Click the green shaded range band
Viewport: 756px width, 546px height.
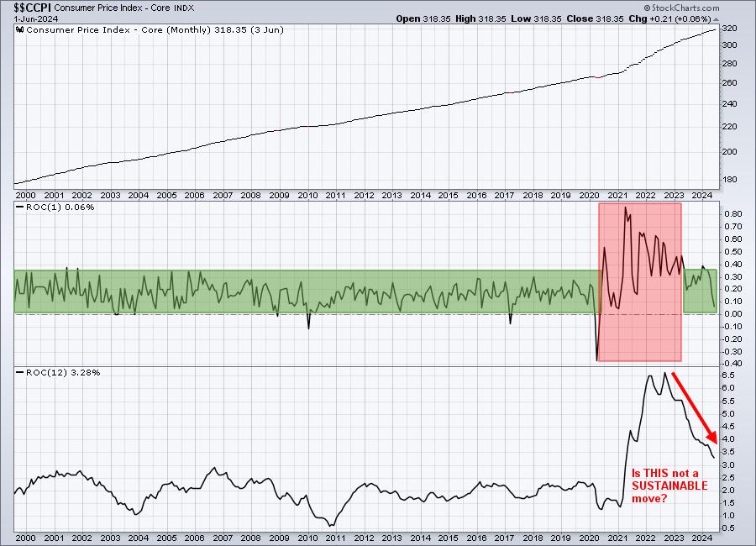pyautogui.click(x=302, y=291)
